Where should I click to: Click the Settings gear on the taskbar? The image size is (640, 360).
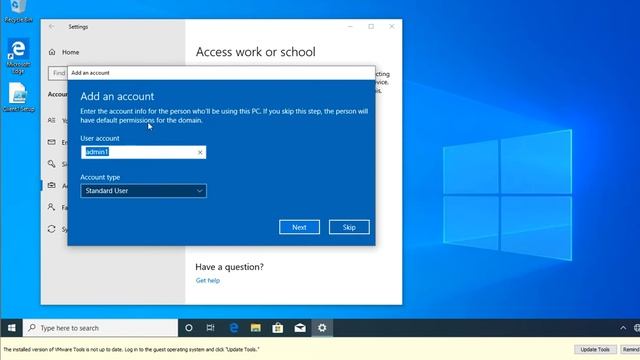[x=322, y=328]
